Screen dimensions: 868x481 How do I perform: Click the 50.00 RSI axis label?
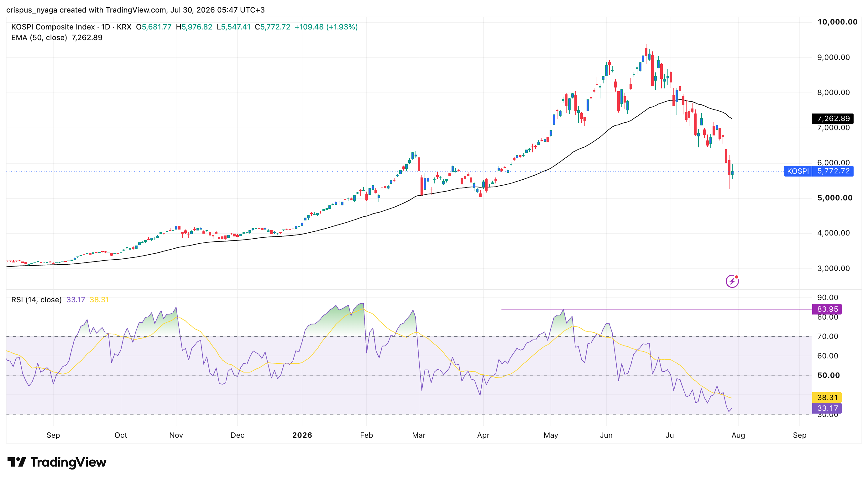pyautogui.click(x=828, y=376)
